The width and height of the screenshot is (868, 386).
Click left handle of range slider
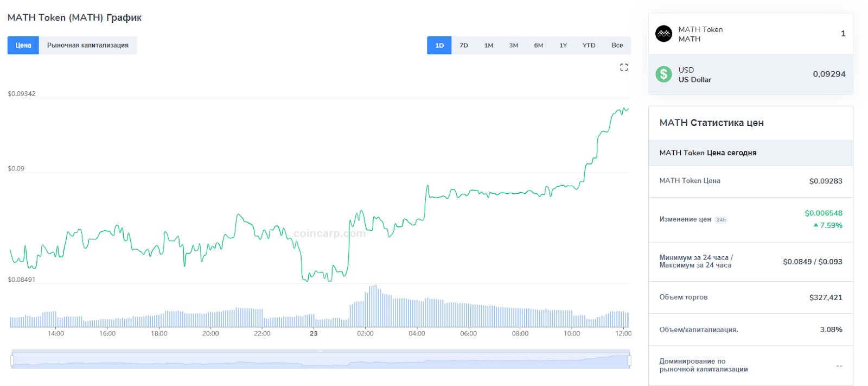coord(12,360)
